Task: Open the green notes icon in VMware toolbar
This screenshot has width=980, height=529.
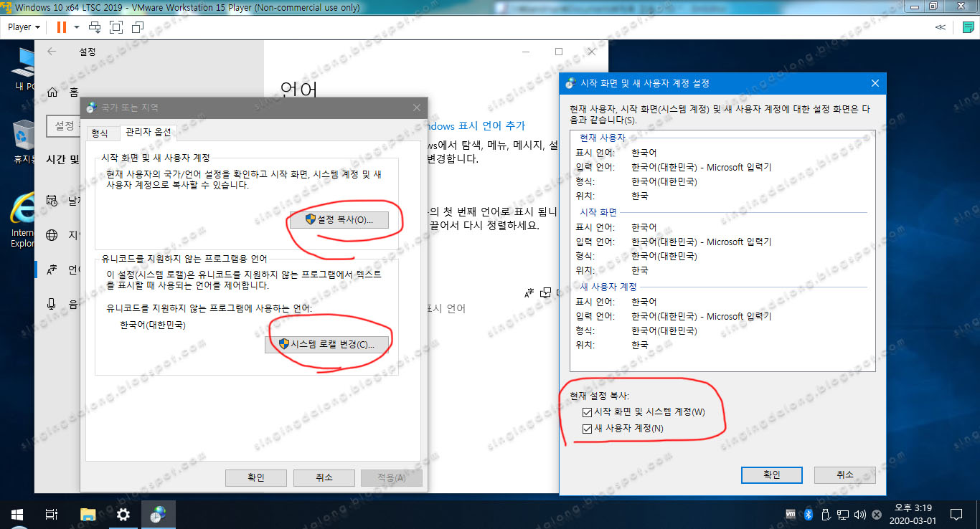Action: coord(968,27)
